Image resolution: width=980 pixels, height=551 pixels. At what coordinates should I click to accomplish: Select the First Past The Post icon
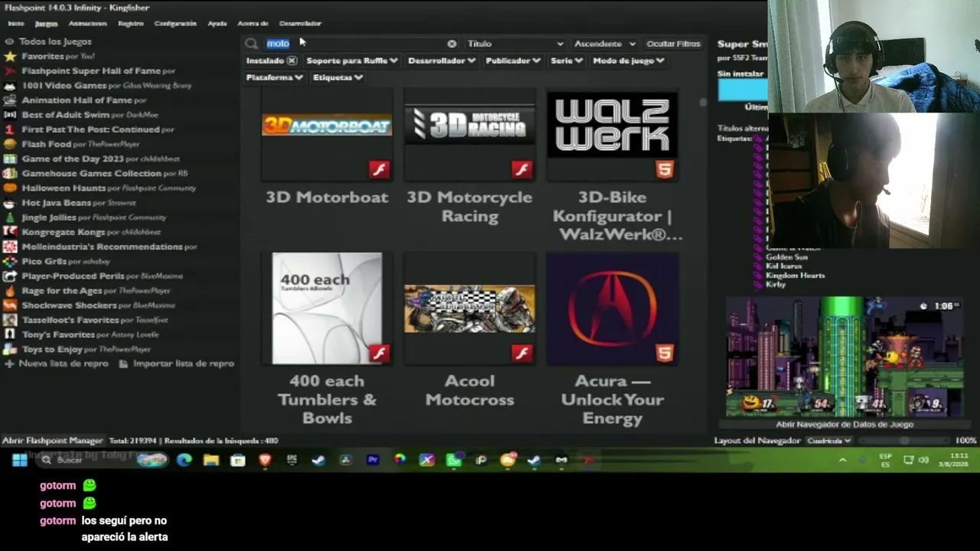tap(10, 129)
